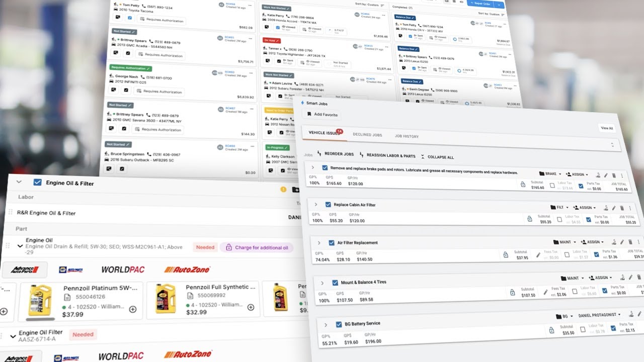Select the AutoZone vendor for Engine Oil
Image resolution: width=644 pixels, height=362 pixels.
[x=187, y=269]
